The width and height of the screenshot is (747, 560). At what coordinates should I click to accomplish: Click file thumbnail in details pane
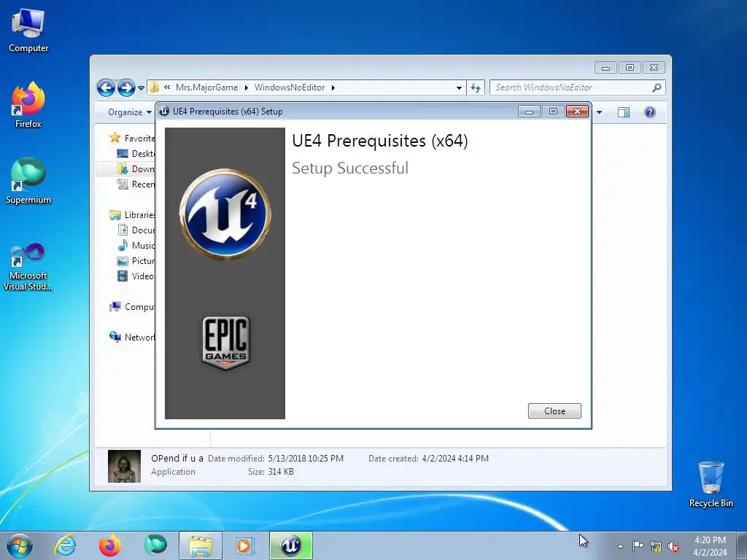click(x=124, y=466)
